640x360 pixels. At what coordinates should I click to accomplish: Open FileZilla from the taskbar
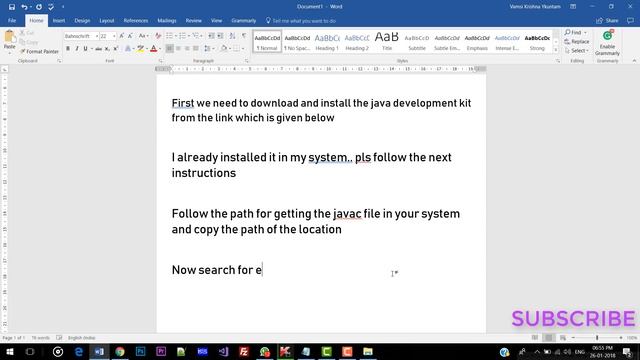click(244, 351)
